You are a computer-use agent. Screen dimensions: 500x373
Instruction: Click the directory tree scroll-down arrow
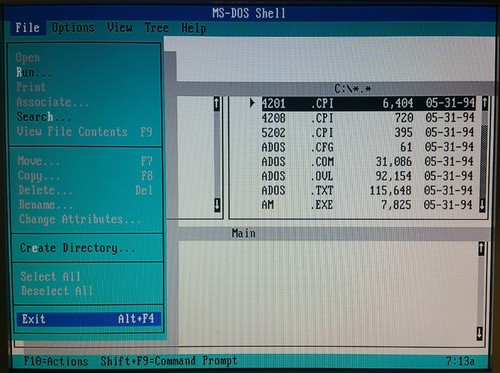click(x=217, y=205)
